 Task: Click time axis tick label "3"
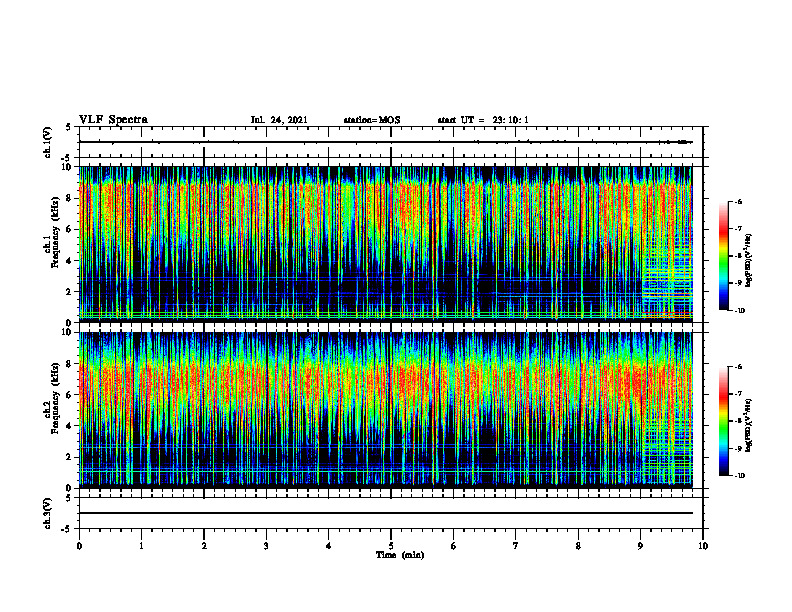[266, 546]
